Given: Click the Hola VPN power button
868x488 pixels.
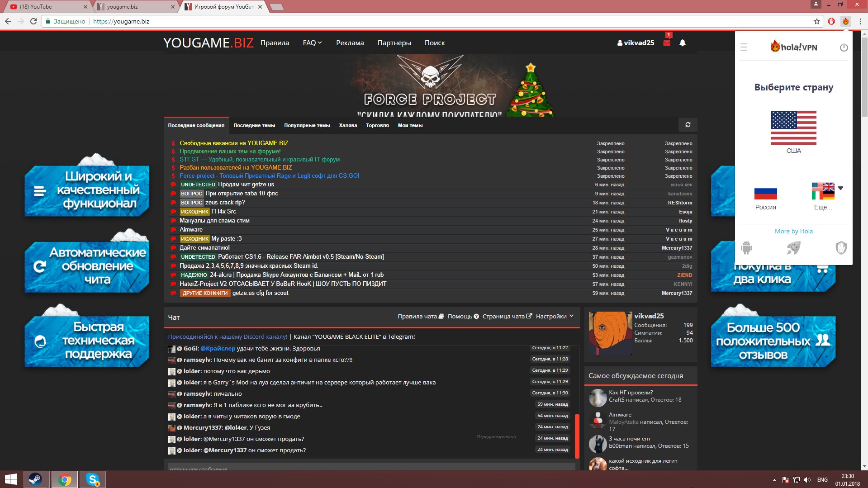Looking at the screenshot, I should click(x=844, y=47).
